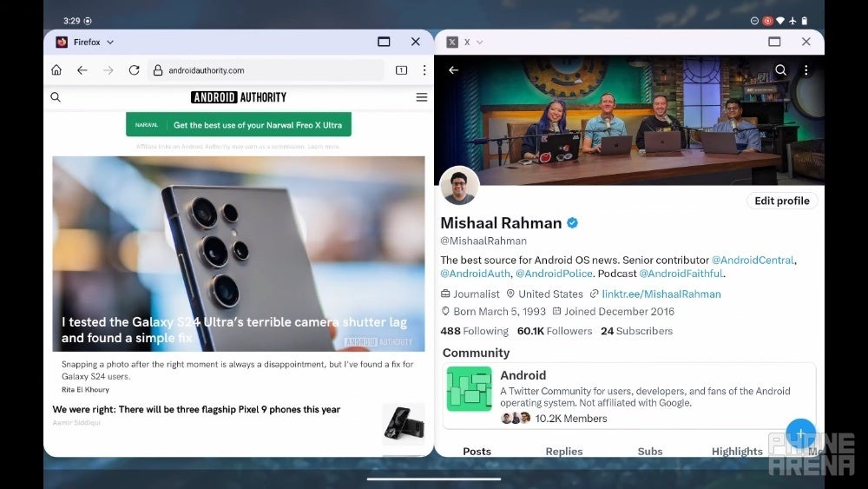Open the Galaxy S24 Ultra shutter lag article

click(x=239, y=254)
